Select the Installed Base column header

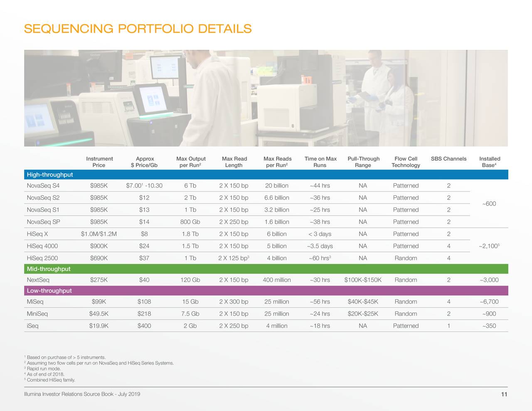click(490, 162)
